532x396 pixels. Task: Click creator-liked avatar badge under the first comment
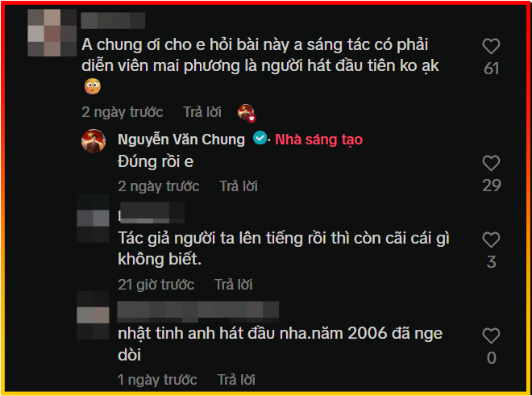[247, 113]
